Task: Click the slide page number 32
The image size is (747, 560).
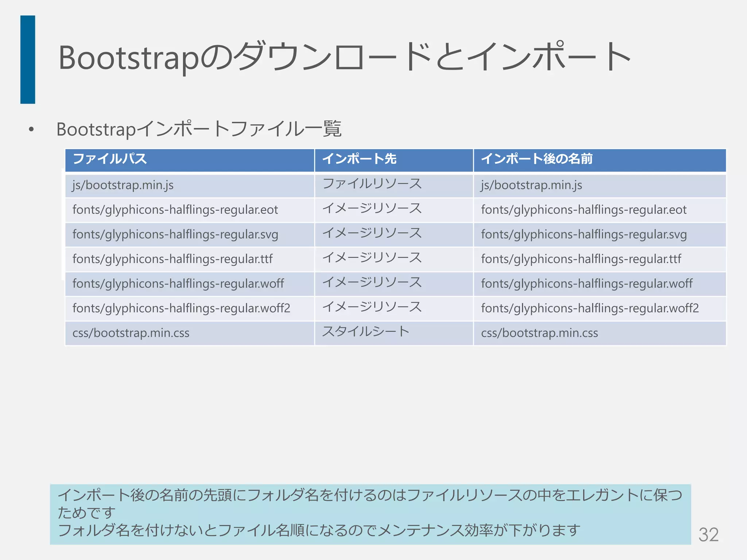Action: 708,535
